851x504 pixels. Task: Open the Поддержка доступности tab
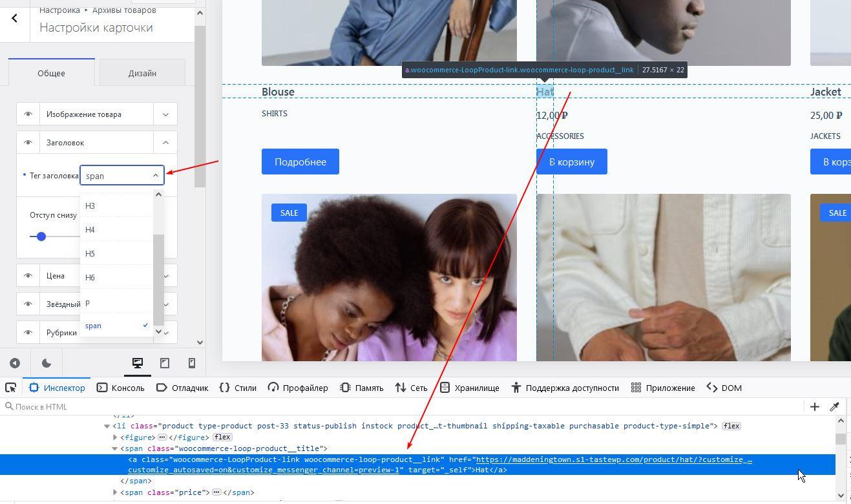pos(565,388)
